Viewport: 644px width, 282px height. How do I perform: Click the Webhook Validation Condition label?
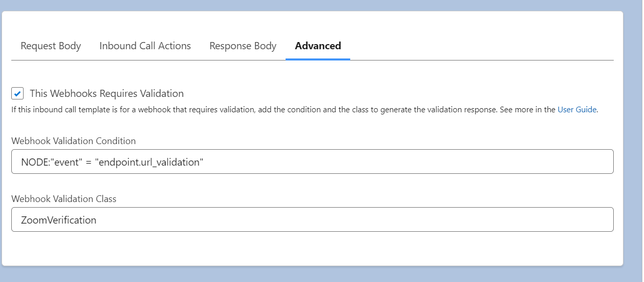tap(73, 141)
